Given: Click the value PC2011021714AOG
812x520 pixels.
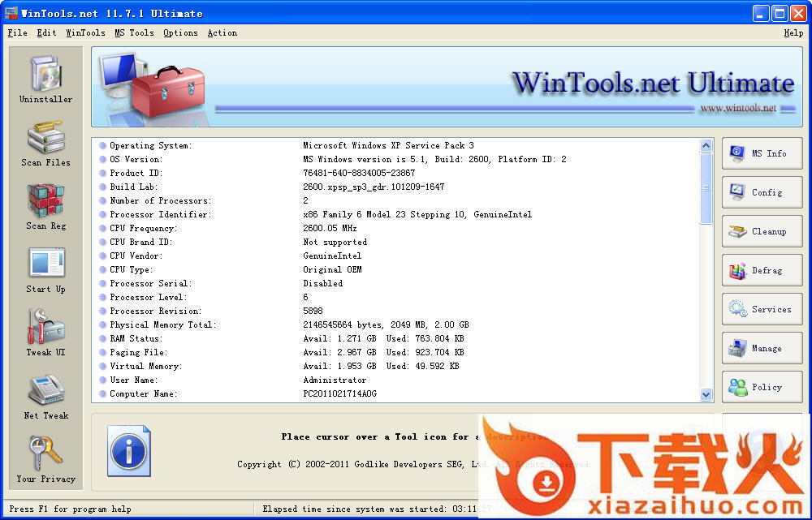Looking at the screenshot, I should coord(339,393).
